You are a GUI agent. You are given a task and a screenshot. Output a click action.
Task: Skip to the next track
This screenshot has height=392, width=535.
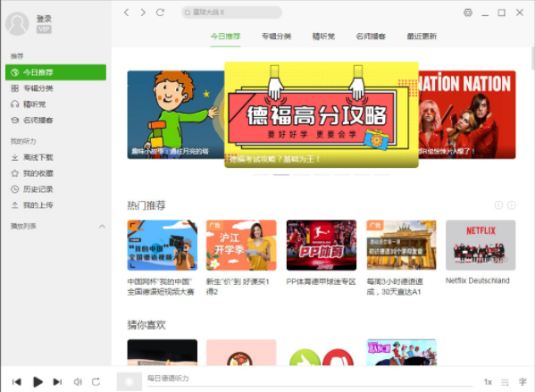pyautogui.click(x=57, y=382)
